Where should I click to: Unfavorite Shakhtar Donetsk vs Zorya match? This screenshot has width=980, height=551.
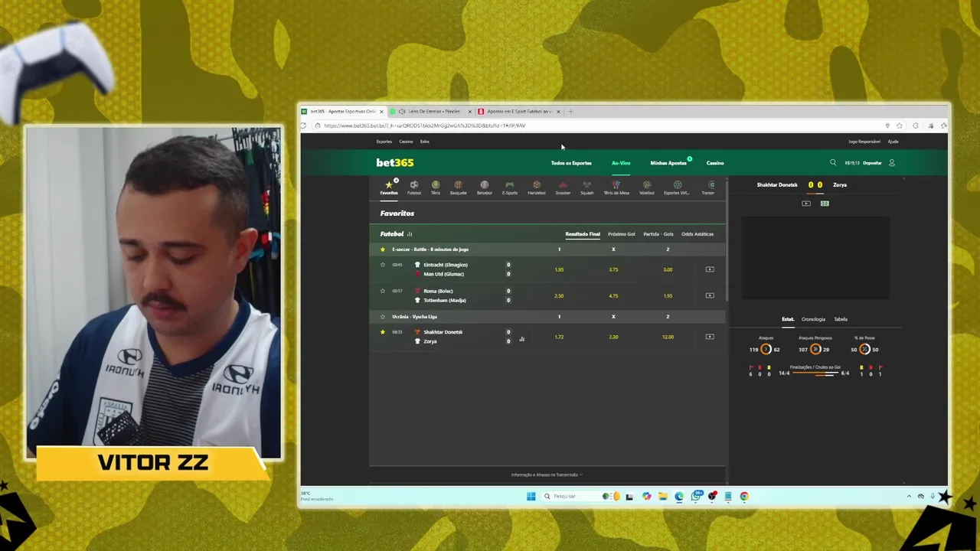point(383,332)
